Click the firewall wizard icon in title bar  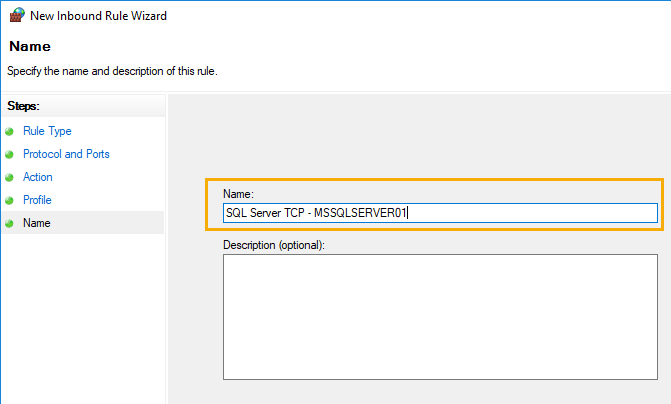coord(15,16)
